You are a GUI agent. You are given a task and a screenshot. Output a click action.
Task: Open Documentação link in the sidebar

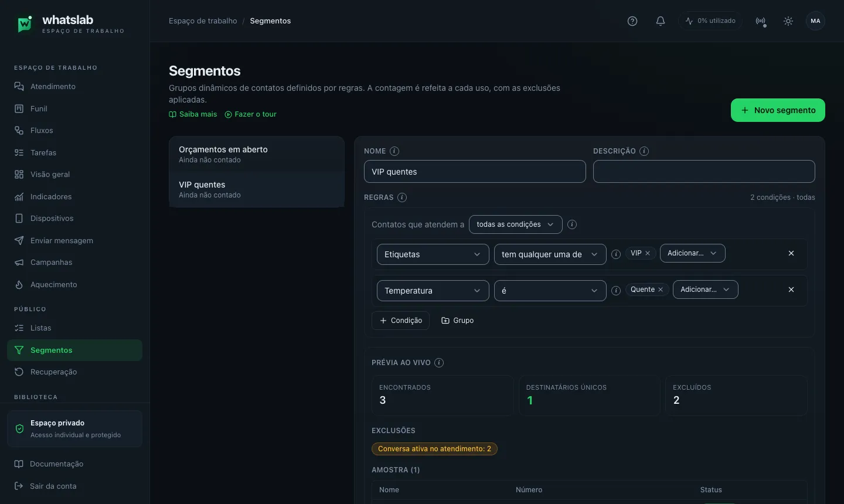(74, 464)
